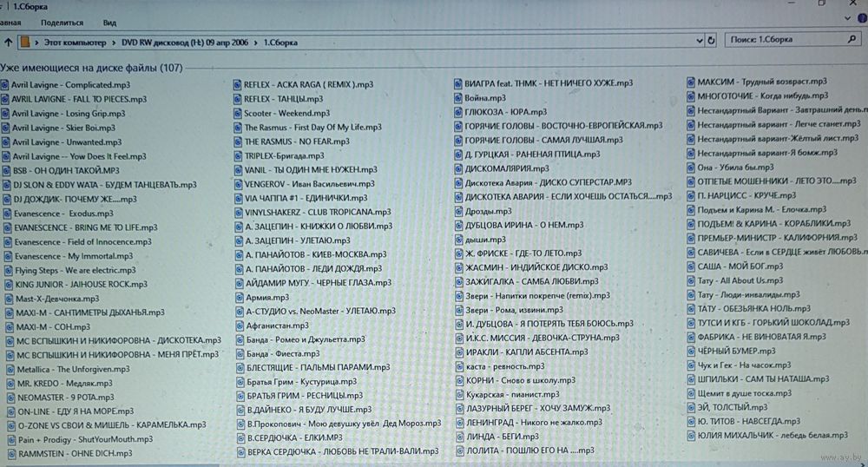Screen dimensions: 868x467
Task: Select file ГОРЯЧИЕ ГОЛОВЫ - САМАЯ ЛУЧШАЯ.mp3
Action: click(539, 140)
